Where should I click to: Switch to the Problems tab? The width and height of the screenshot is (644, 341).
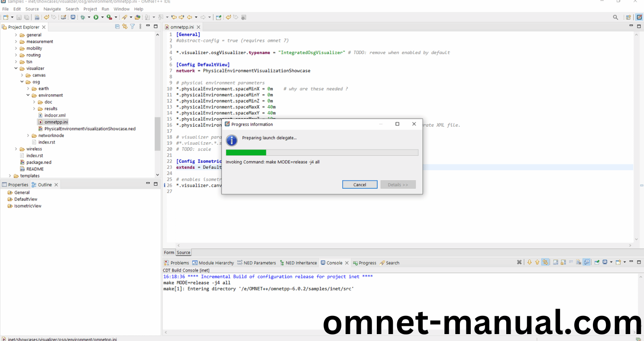(x=176, y=263)
